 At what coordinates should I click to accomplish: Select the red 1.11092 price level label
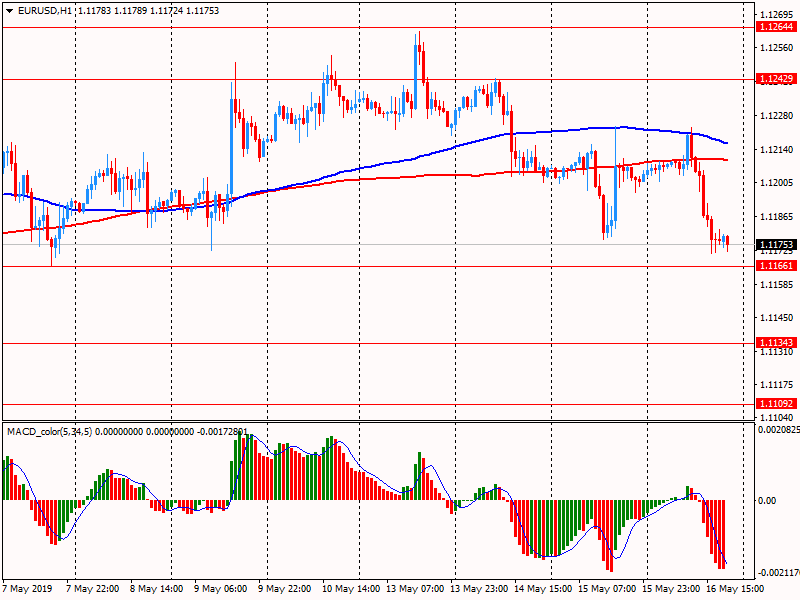click(x=775, y=404)
